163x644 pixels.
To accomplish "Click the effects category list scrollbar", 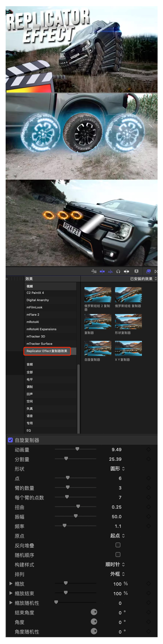I will 78,399.
